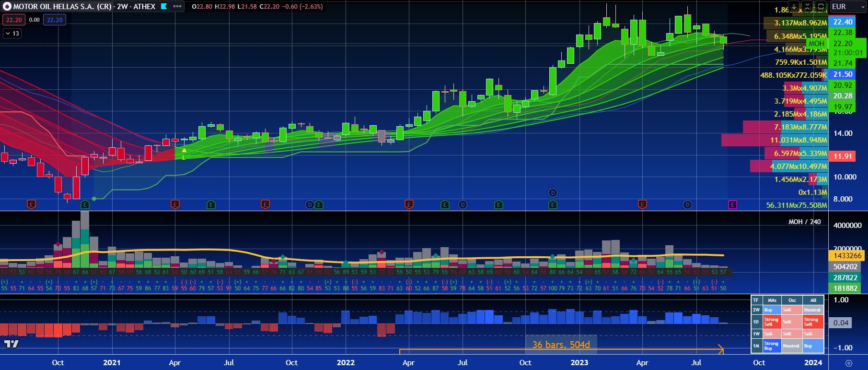
Task: Click the cyan flag icon beside ATHEX
Action: (164, 7)
